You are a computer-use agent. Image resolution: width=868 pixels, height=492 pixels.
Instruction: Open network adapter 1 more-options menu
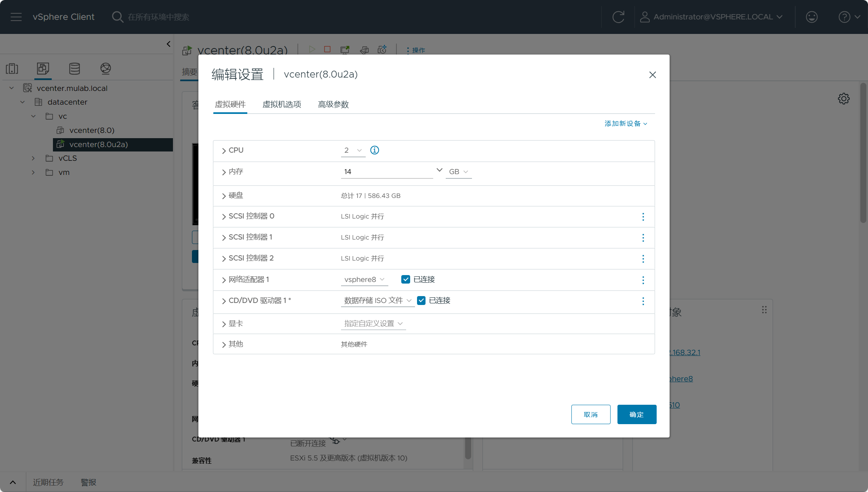643,280
